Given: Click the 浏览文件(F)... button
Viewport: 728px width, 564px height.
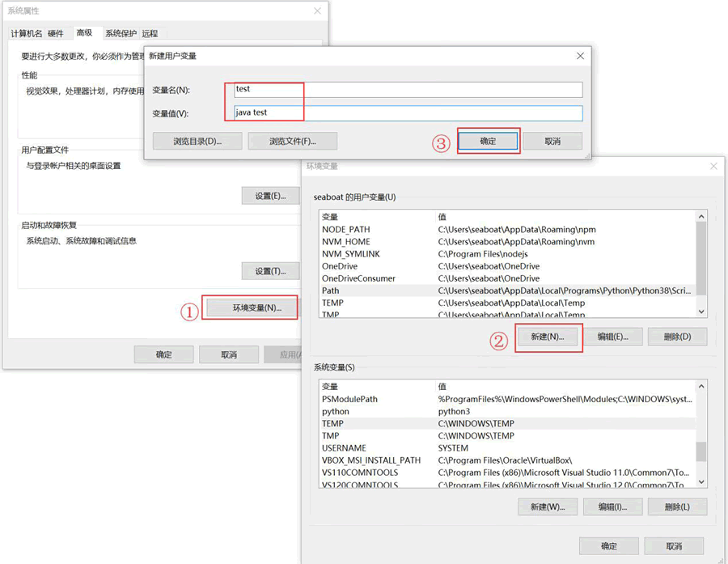Looking at the screenshot, I should (x=292, y=141).
